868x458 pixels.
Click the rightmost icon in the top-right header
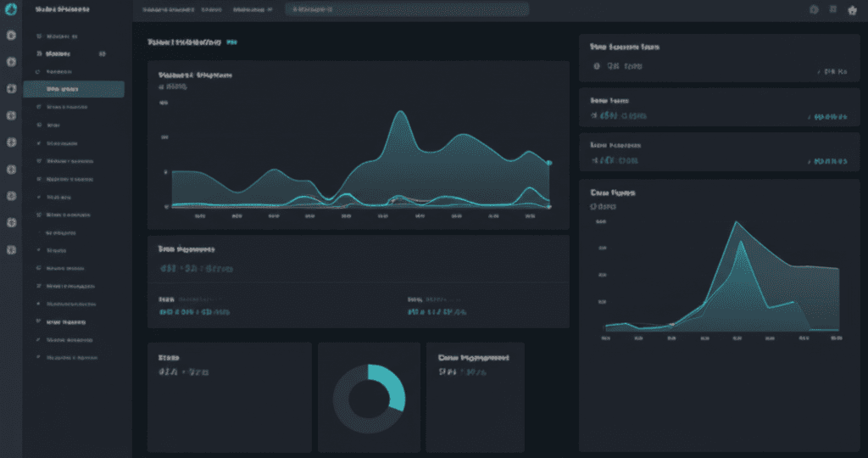pos(853,9)
